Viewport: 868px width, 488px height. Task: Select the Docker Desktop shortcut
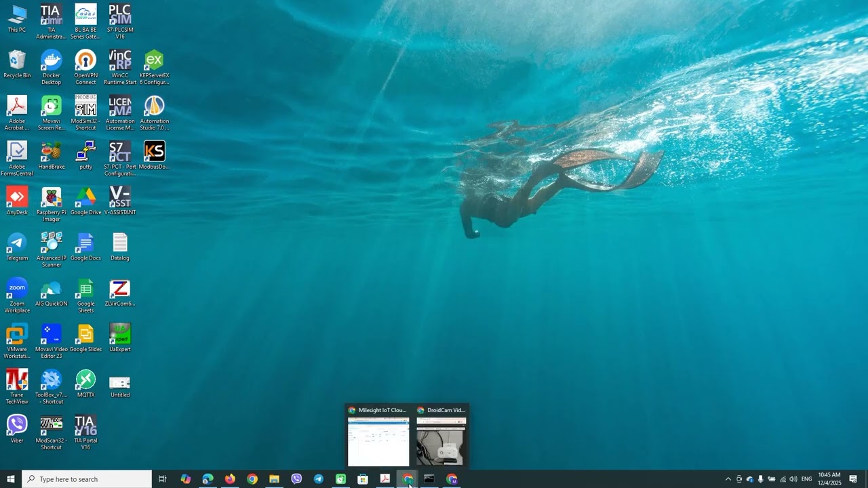click(52, 68)
